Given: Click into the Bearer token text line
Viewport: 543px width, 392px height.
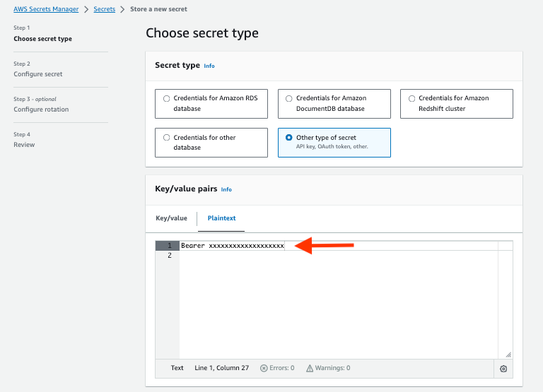Looking at the screenshot, I should tap(233, 246).
